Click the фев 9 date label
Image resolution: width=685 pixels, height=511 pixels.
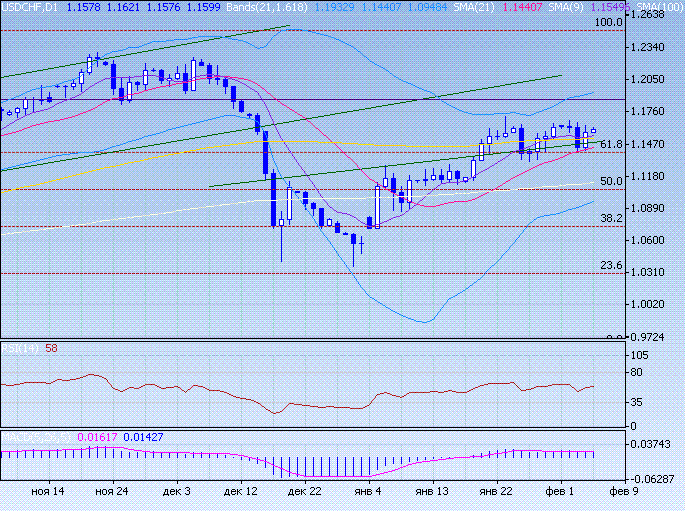pos(625,492)
